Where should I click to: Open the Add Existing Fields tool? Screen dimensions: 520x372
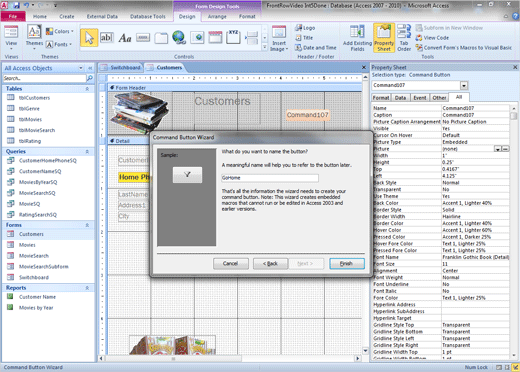pos(357,38)
